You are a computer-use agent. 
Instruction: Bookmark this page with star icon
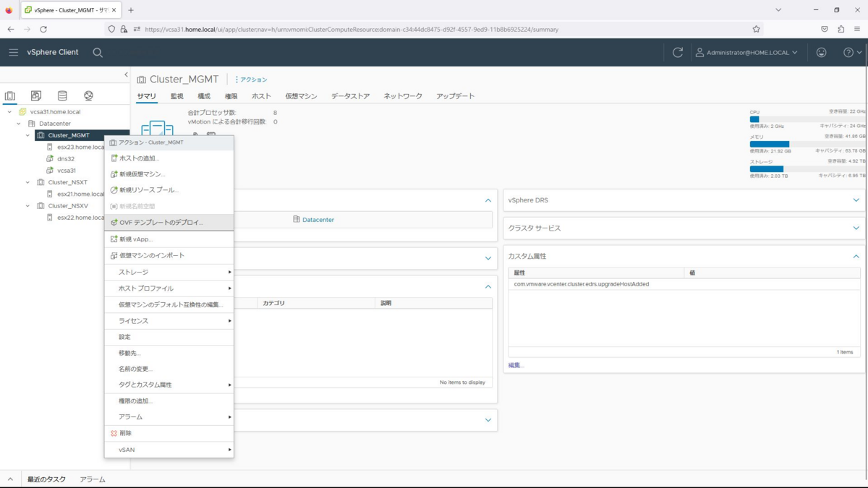[x=756, y=29]
